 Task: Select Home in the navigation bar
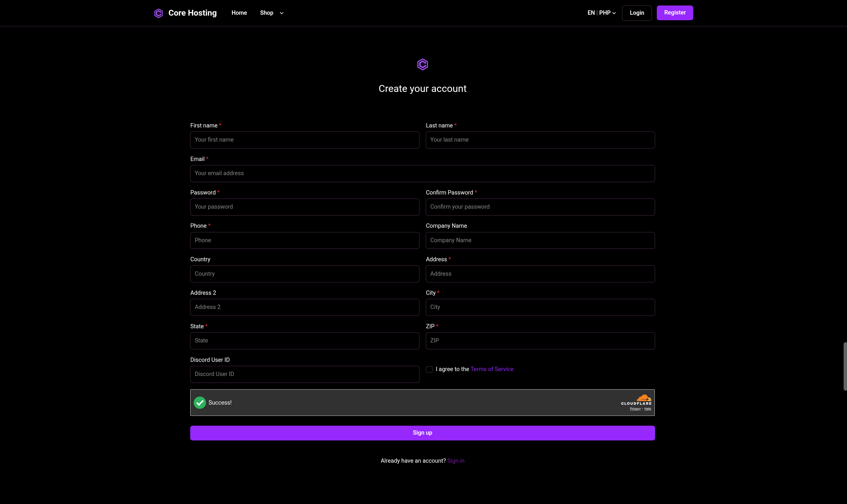pos(239,13)
